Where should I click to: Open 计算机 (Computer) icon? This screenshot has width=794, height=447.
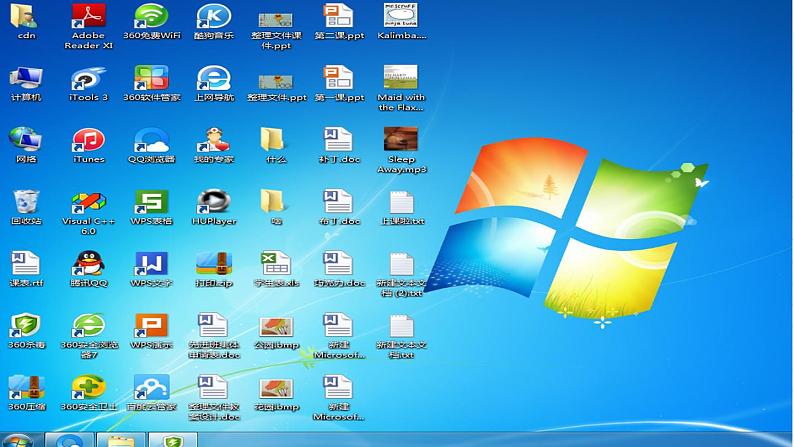(25, 84)
